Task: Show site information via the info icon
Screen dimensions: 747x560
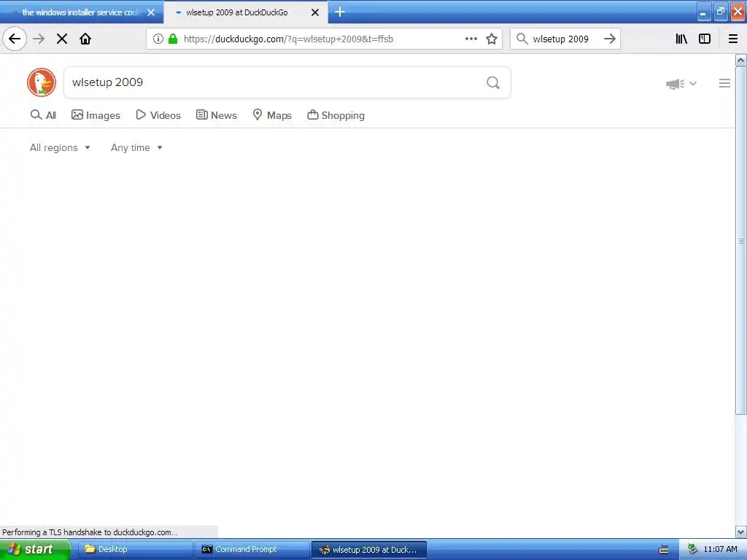Action: tap(158, 39)
